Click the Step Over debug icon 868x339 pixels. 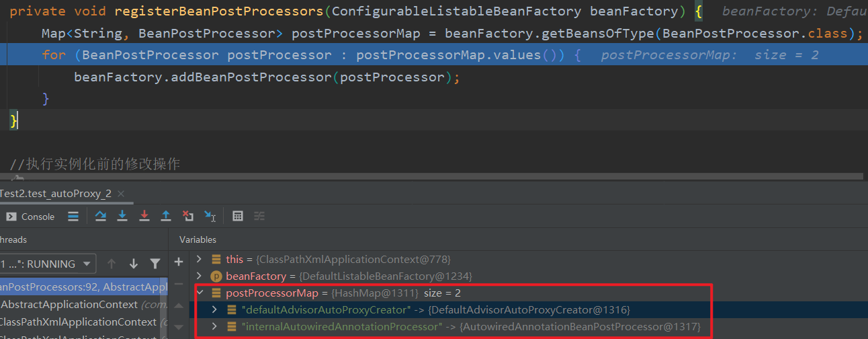pyautogui.click(x=101, y=216)
